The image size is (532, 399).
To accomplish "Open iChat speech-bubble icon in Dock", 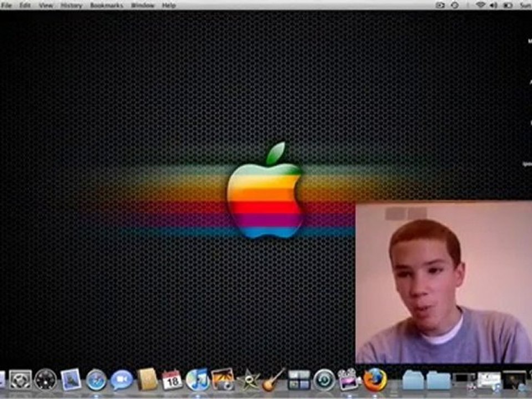I will [x=121, y=380].
